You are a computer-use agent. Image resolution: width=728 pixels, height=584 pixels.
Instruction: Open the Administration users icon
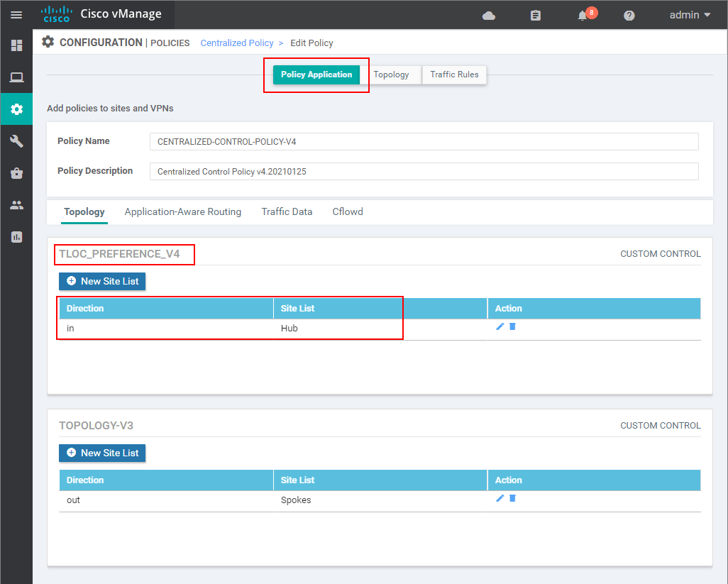coord(16,204)
